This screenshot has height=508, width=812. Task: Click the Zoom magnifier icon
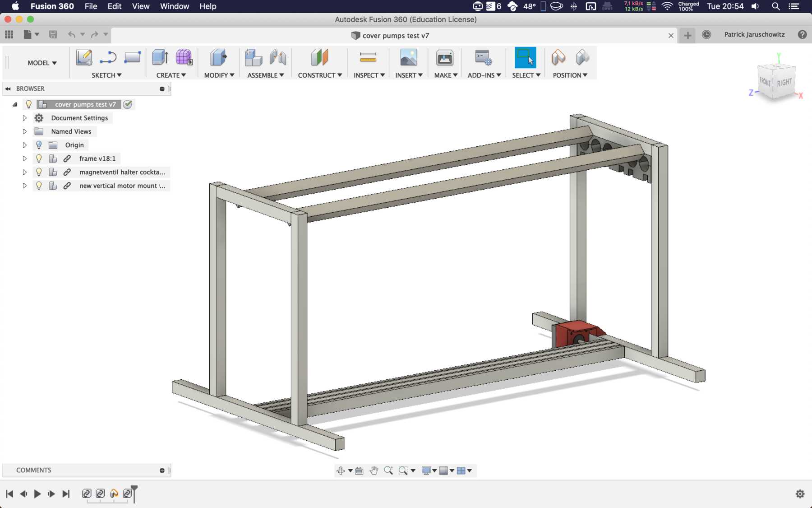(388, 471)
